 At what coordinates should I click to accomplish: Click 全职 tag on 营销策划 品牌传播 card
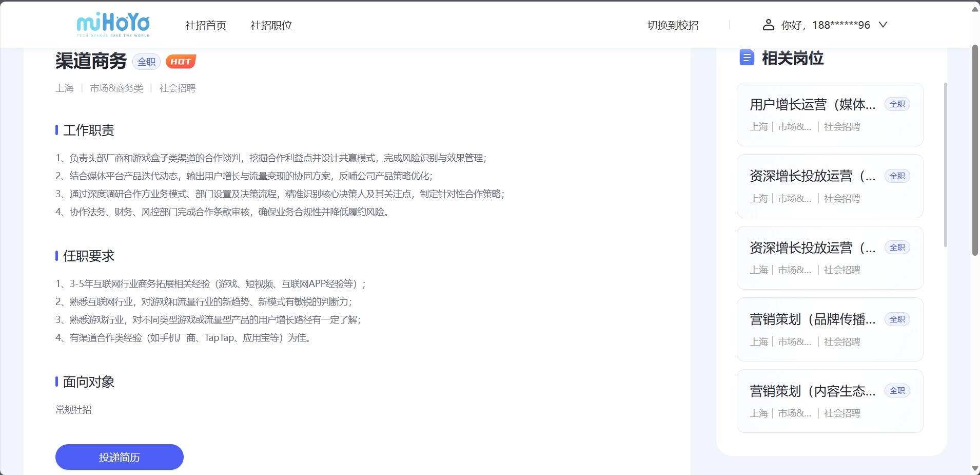click(897, 319)
